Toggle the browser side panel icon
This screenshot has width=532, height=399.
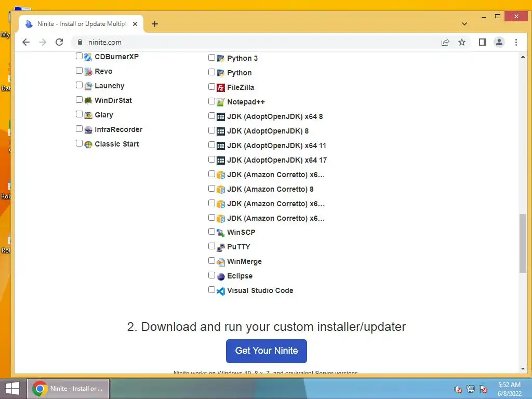483,42
